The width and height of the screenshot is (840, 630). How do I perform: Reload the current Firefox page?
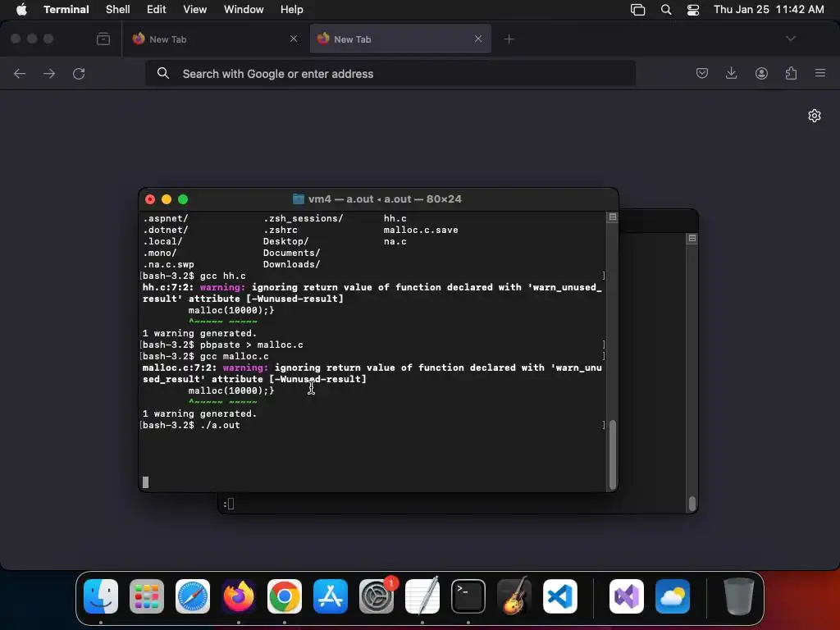[x=79, y=73]
